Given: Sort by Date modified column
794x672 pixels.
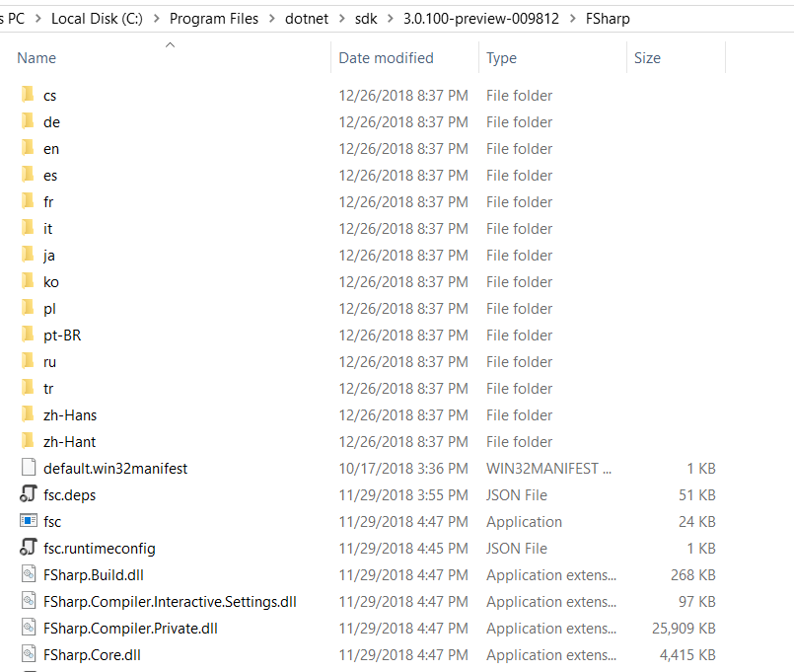Looking at the screenshot, I should point(386,58).
